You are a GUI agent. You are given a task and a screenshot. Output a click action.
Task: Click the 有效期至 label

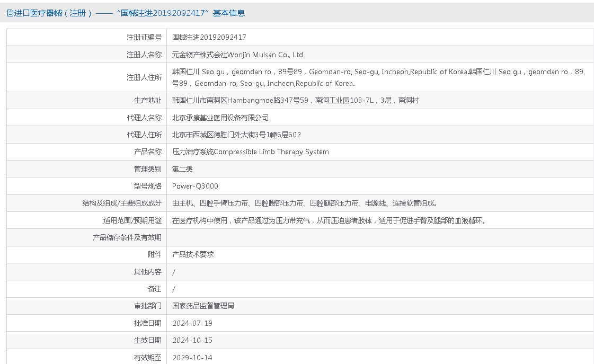coord(147,358)
